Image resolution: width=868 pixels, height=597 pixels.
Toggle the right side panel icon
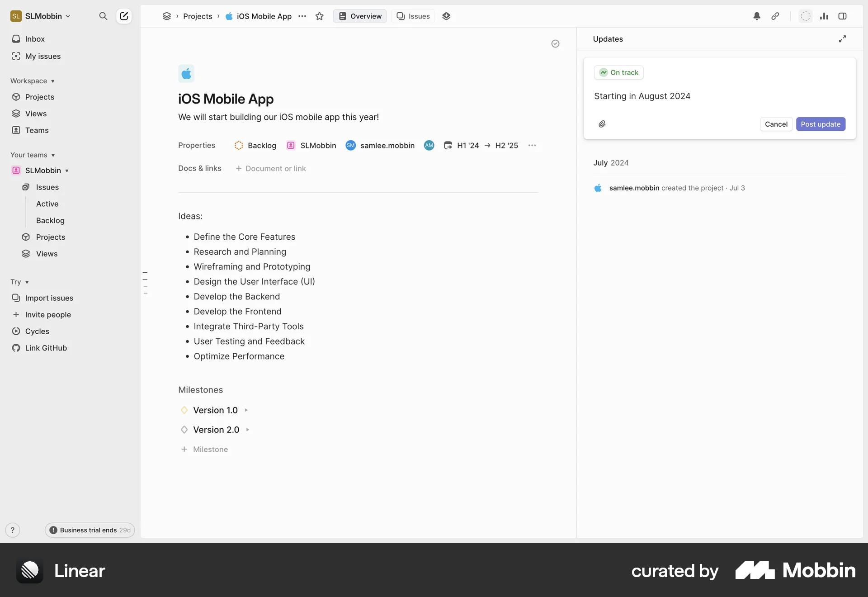point(843,16)
